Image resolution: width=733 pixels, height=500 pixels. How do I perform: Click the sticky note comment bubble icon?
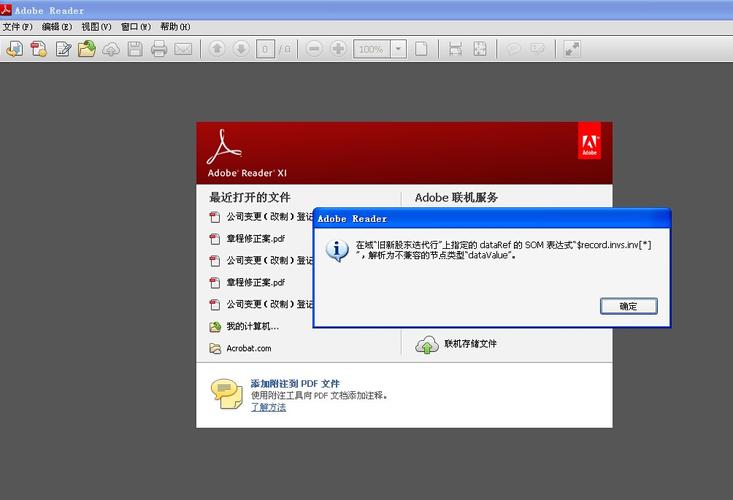click(x=513, y=49)
